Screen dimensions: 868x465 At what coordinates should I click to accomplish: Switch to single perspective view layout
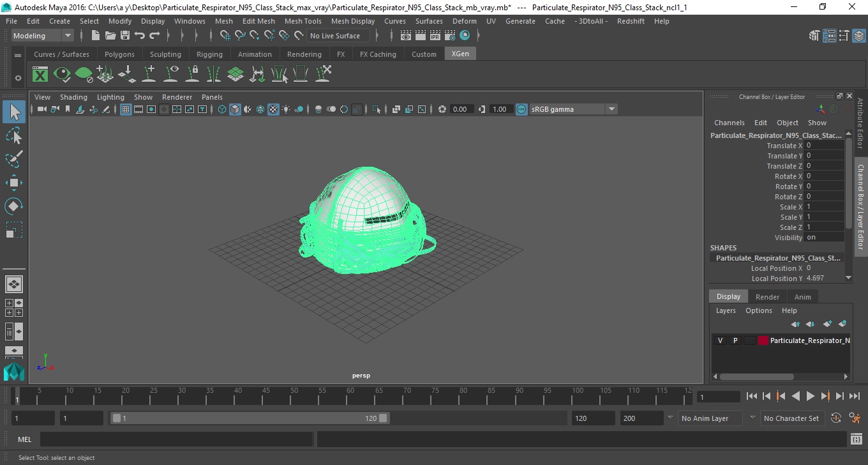(14, 284)
